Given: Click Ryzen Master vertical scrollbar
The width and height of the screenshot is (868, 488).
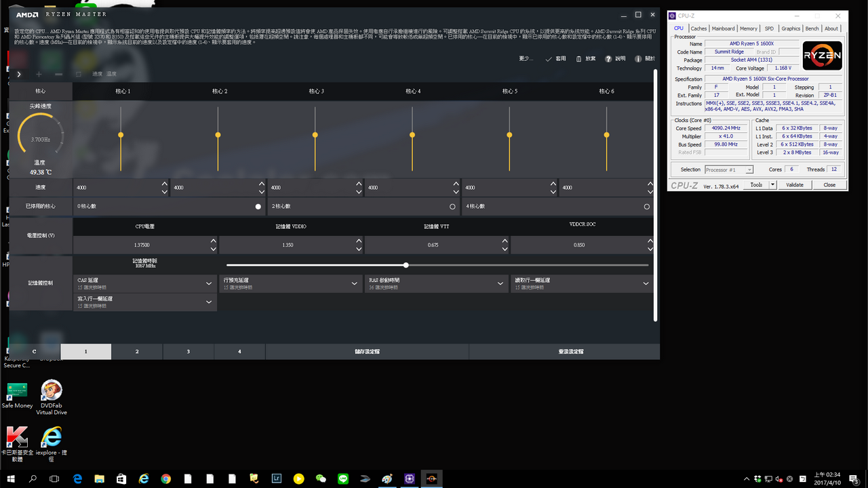Looking at the screenshot, I should click(x=655, y=195).
